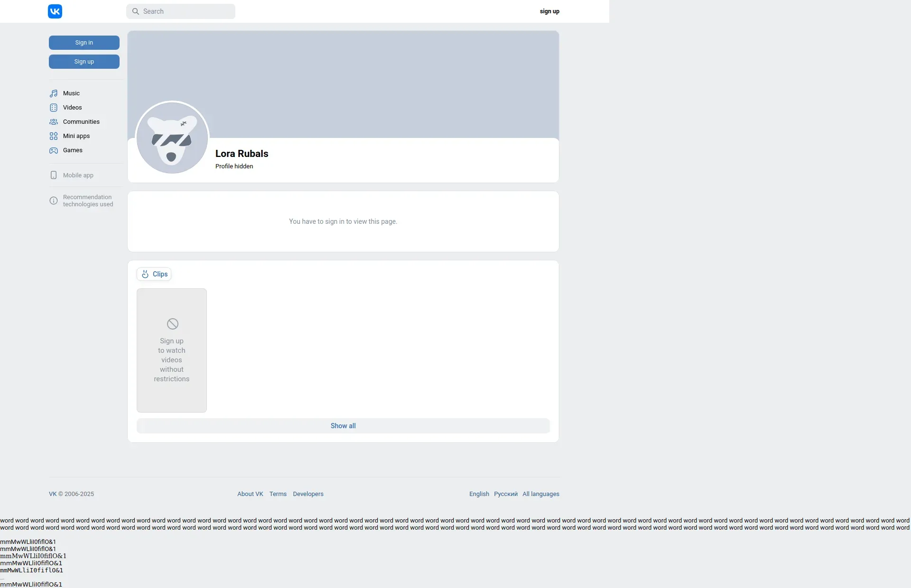Open the Clips tab

pos(154,274)
